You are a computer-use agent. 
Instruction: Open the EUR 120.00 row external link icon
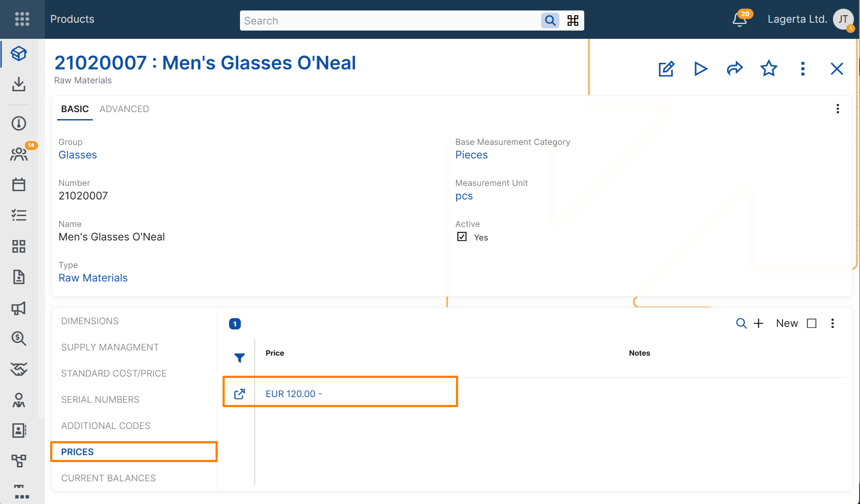tap(240, 394)
